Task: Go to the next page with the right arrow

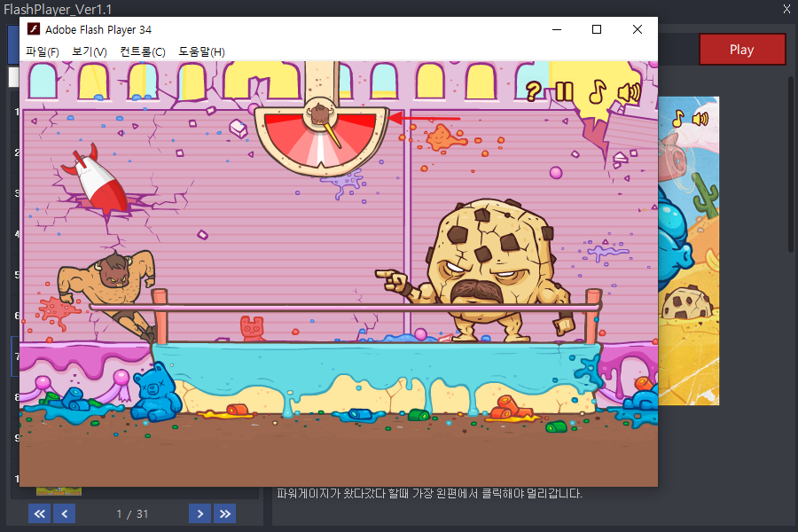Action: click(x=200, y=513)
